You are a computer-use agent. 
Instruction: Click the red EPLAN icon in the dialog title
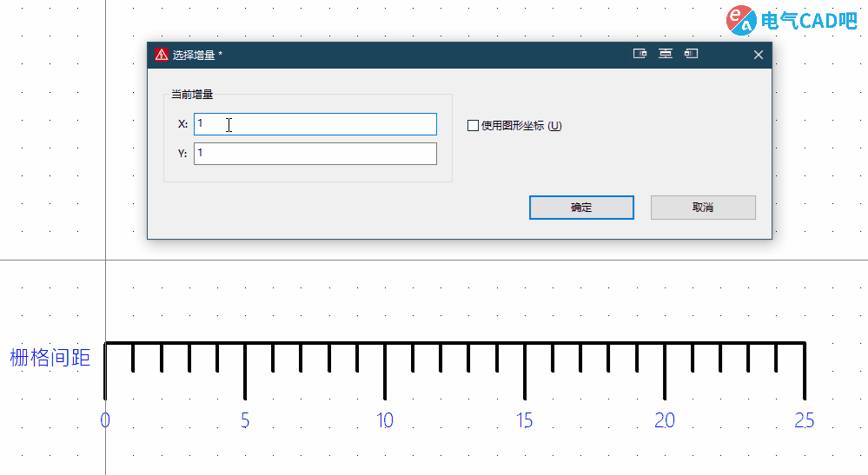point(162,55)
